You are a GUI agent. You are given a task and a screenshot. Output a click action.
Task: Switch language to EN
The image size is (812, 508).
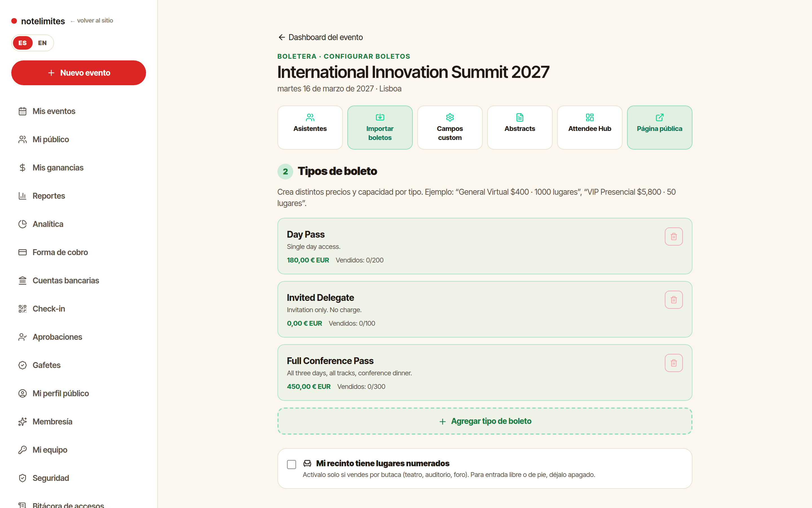[x=42, y=43]
